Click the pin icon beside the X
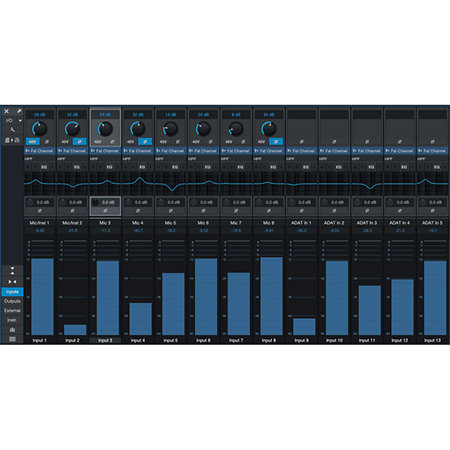Viewport: 450px width, 450px height. point(19,111)
